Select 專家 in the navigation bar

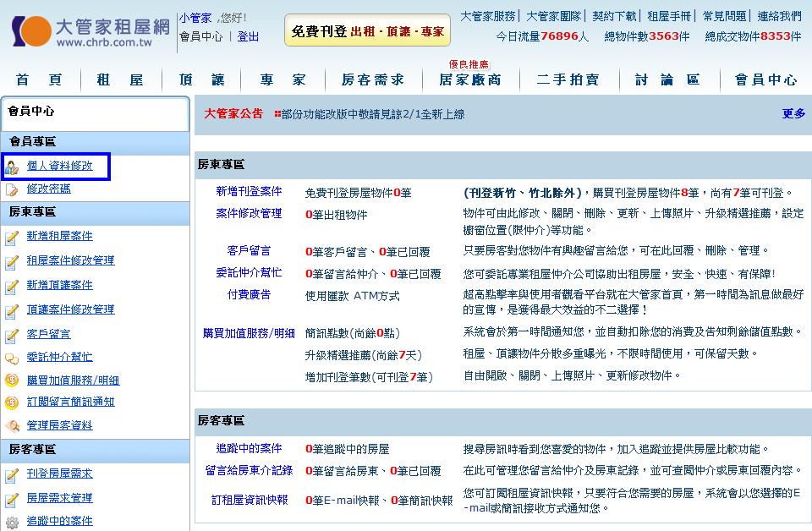click(x=283, y=79)
